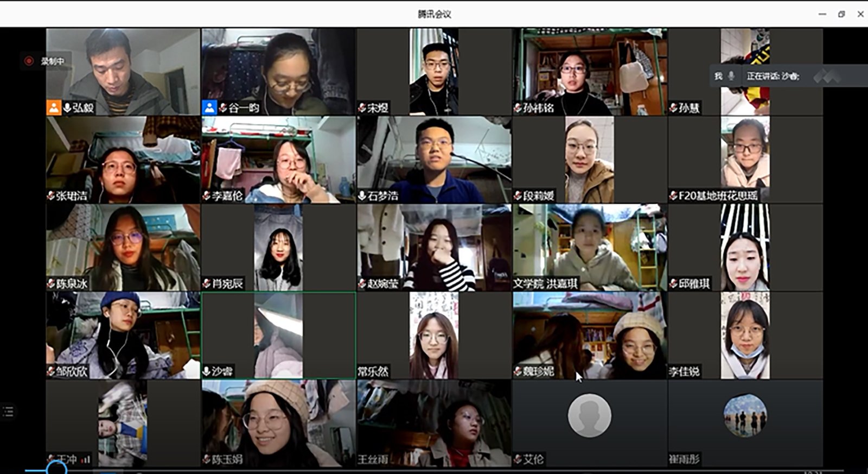The image size is (868, 474).
Task: Restore down the meeting window
Action: tap(841, 14)
